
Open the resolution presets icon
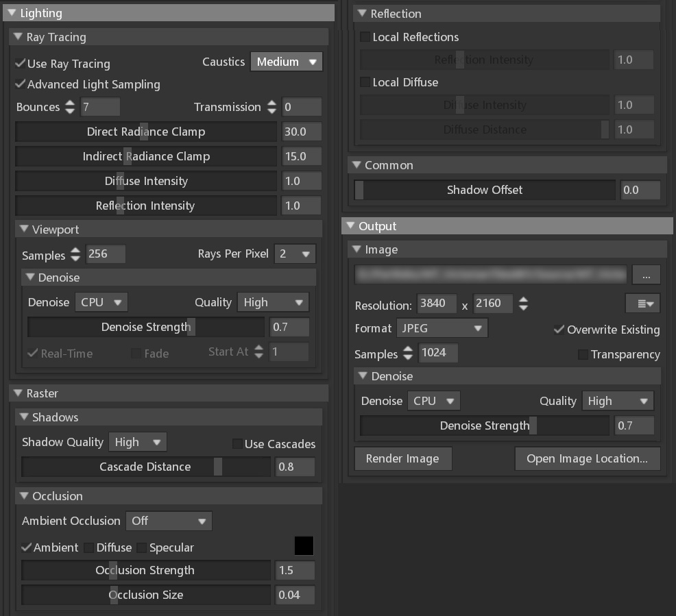click(642, 303)
